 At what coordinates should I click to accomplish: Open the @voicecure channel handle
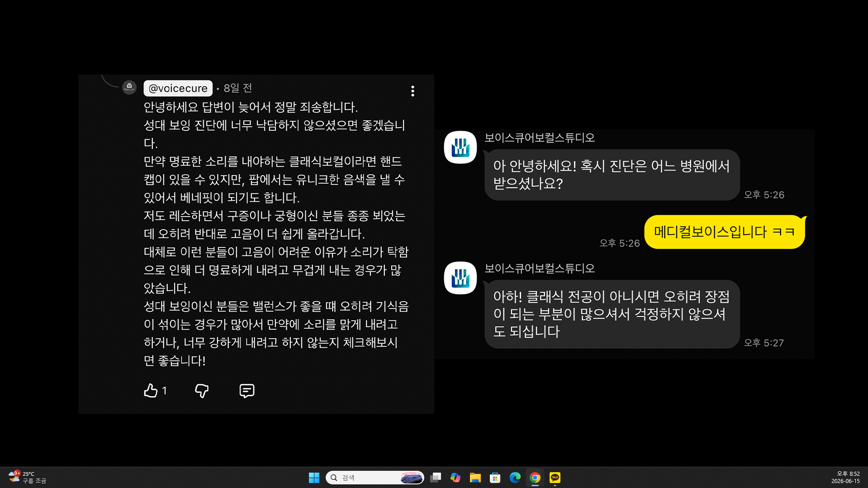[x=178, y=88]
